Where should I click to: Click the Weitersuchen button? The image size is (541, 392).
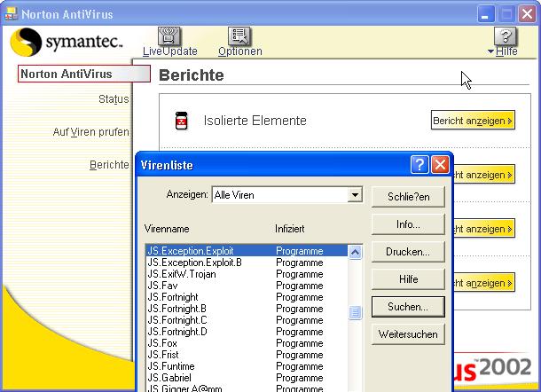coord(408,334)
